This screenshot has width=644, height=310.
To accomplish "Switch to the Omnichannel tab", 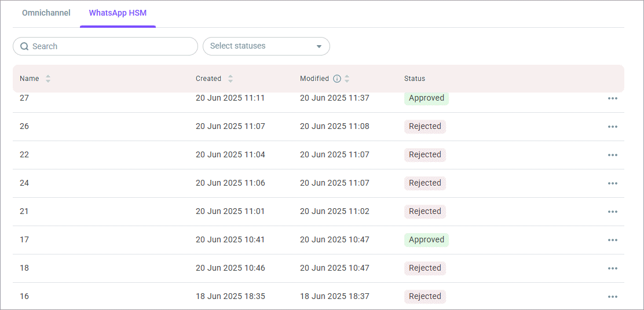I will [46, 13].
